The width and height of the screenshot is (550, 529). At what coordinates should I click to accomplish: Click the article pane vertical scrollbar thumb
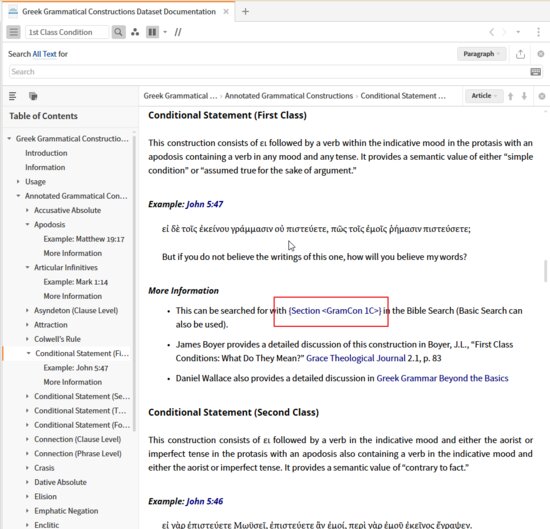coord(545,270)
